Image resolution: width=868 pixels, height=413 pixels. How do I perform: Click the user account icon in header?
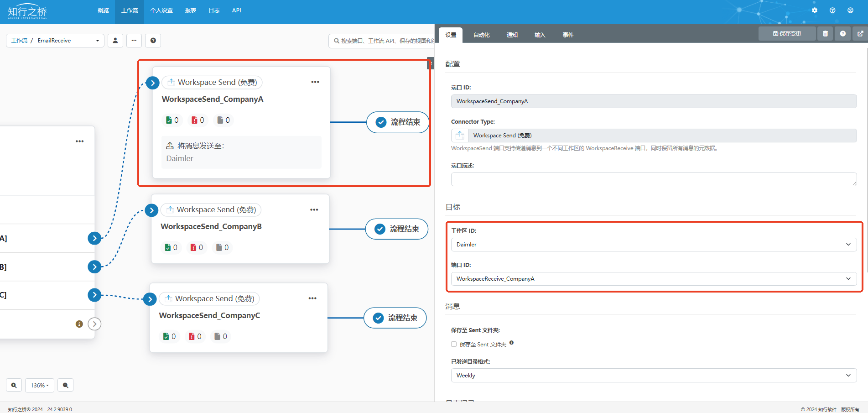[x=850, y=10]
